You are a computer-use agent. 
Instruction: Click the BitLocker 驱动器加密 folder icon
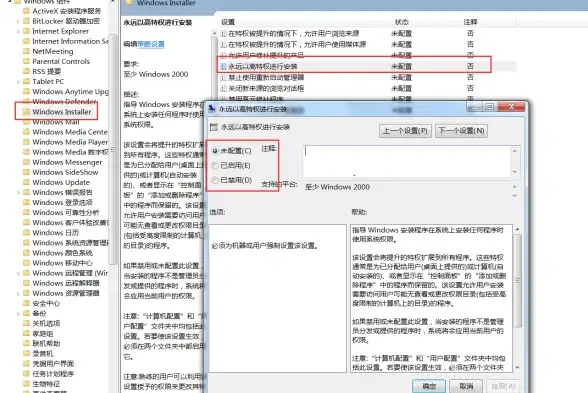26,21
